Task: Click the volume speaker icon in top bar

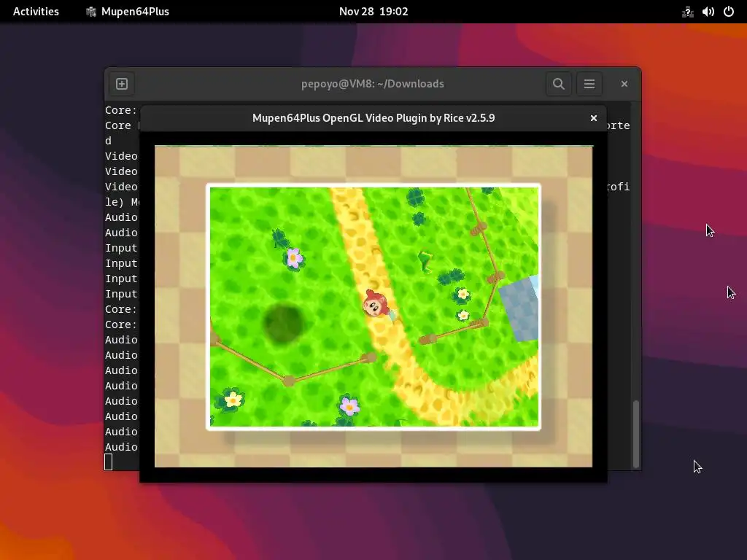Action: coord(708,12)
